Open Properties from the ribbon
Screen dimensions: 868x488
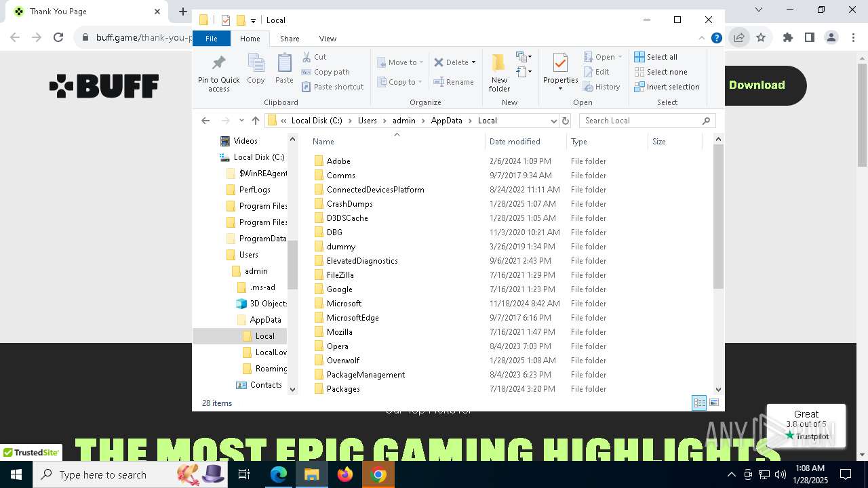coord(560,73)
